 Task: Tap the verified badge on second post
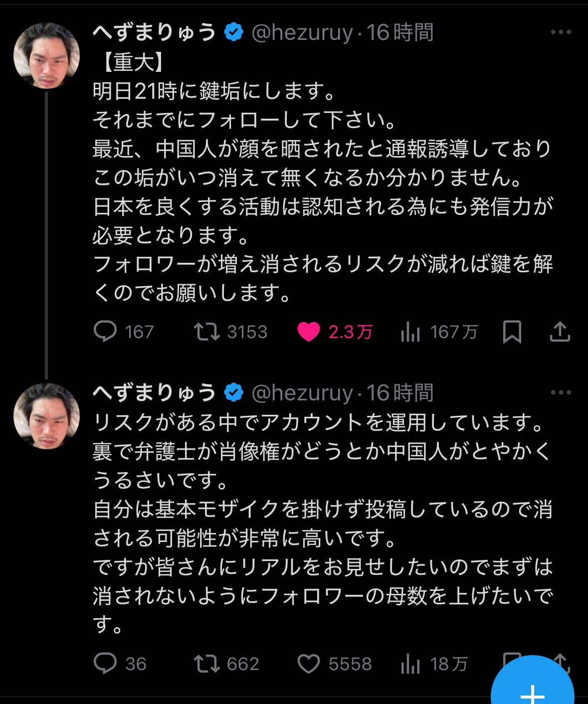pos(233,393)
